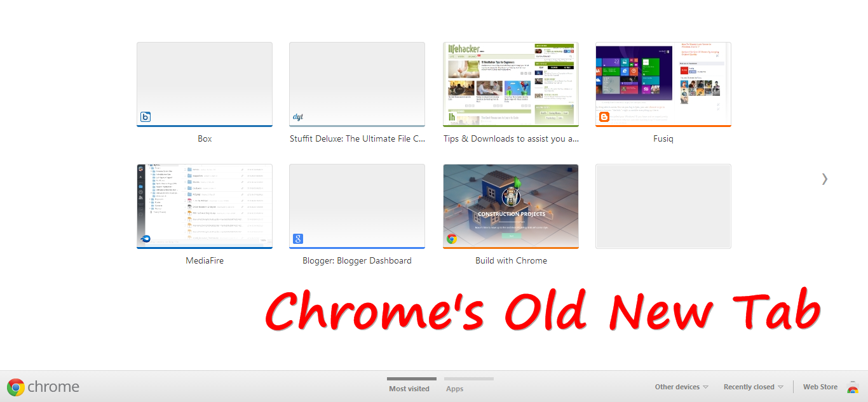This screenshot has height=402, width=868.
Task: Select the Most visited tab
Action: (410, 388)
